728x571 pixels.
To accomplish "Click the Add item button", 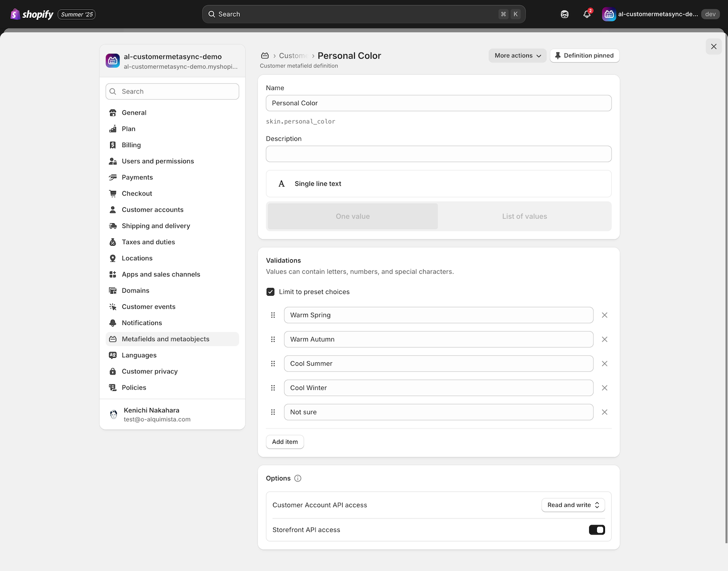I will [x=285, y=442].
